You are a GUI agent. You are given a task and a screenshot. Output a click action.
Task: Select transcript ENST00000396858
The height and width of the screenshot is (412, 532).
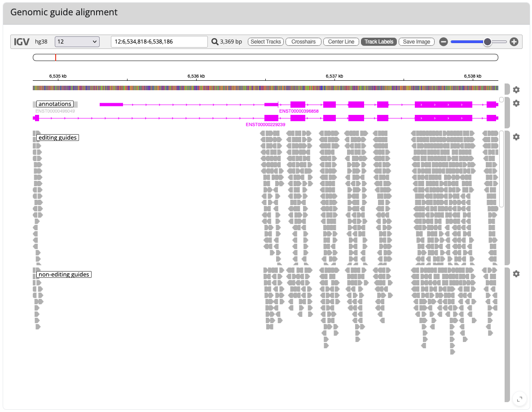[x=298, y=110]
